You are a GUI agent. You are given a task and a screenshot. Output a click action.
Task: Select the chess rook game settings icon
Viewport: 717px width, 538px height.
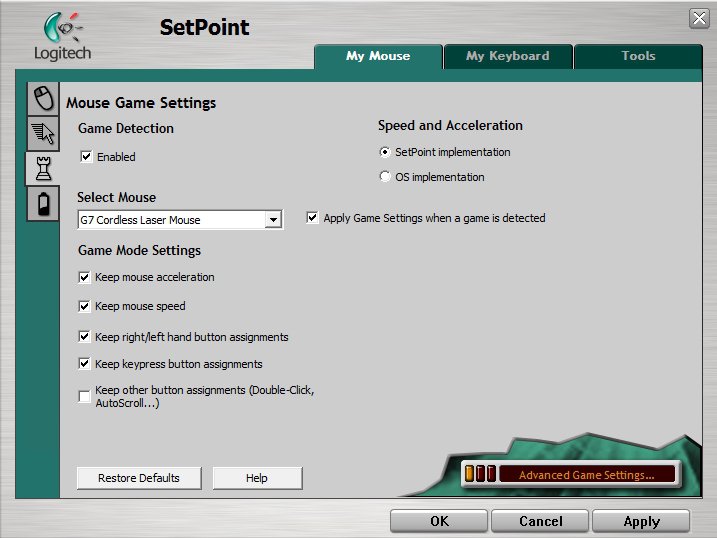click(x=43, y=169)
